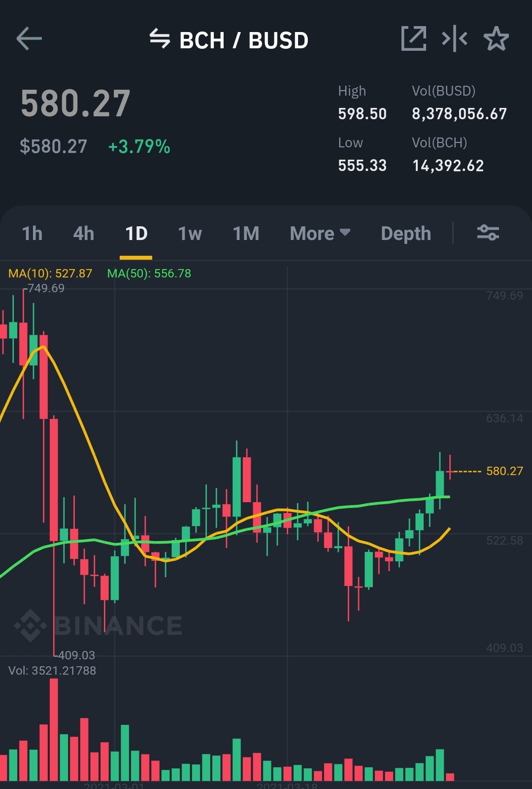Add BCH/BUSD to favorites star

(x=496, y=38)
